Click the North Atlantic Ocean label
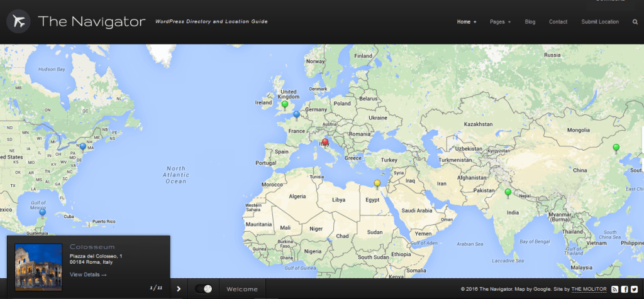 coord(176,175)
